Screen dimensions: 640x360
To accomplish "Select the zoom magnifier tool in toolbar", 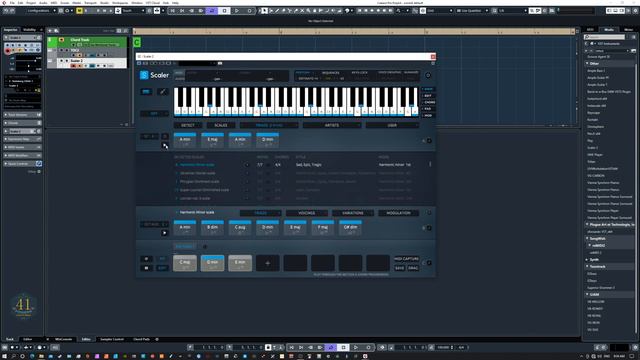I will coord(309,11).
